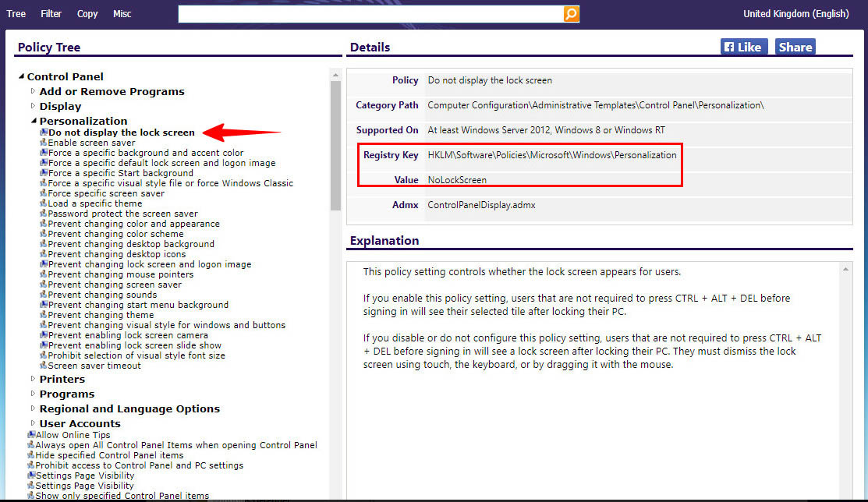The width and height of the screenshot is (868, 502).
Task: Click the orange search magnifier icon
Action: [572, 14]
